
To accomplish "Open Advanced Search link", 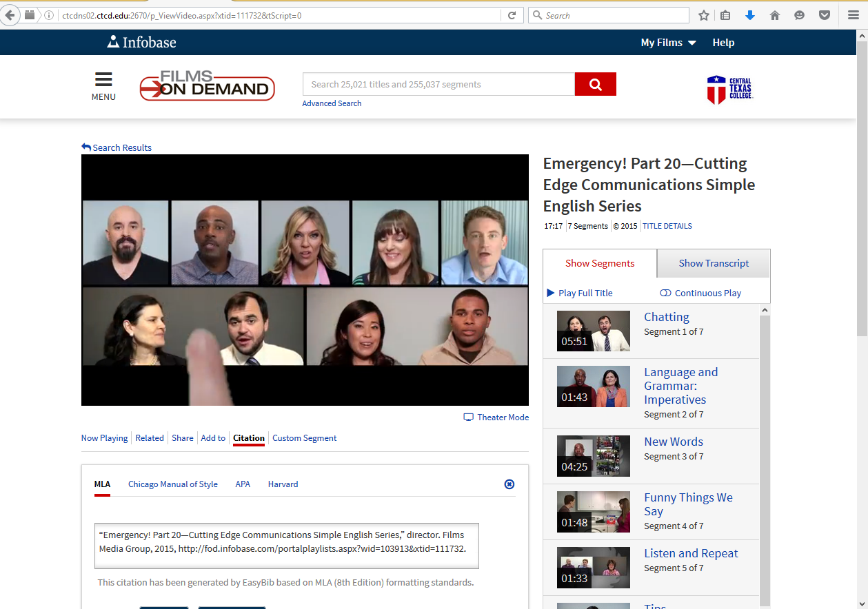I will pyautogui.click(x=332, y=103).
